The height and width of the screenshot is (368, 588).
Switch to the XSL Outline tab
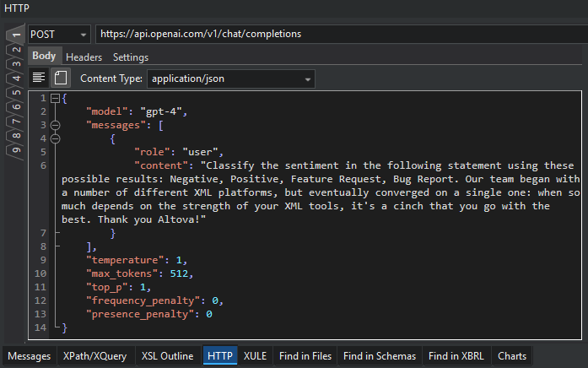(x=167, y=356)
